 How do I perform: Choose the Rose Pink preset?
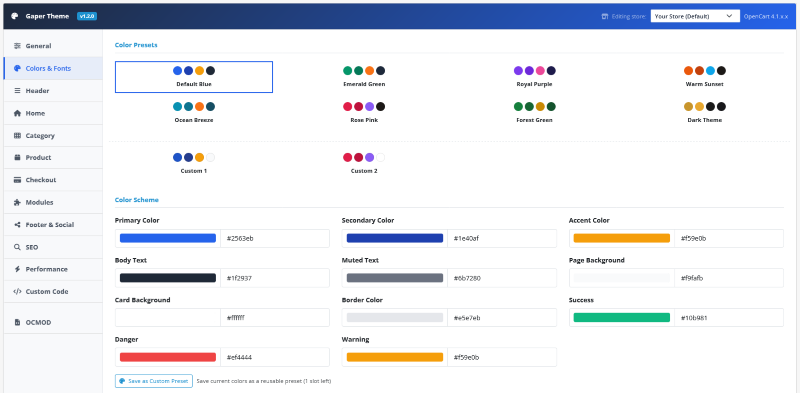tap(364, 113)
